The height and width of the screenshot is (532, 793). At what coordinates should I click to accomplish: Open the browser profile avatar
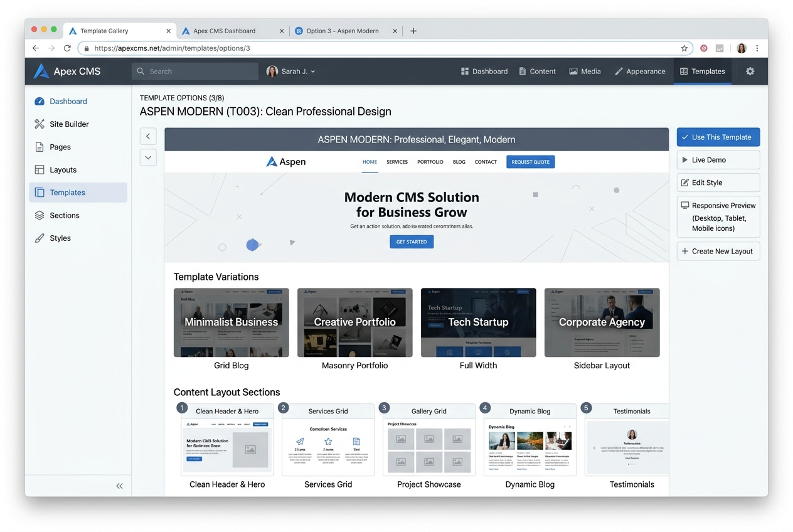pos(742,48)
